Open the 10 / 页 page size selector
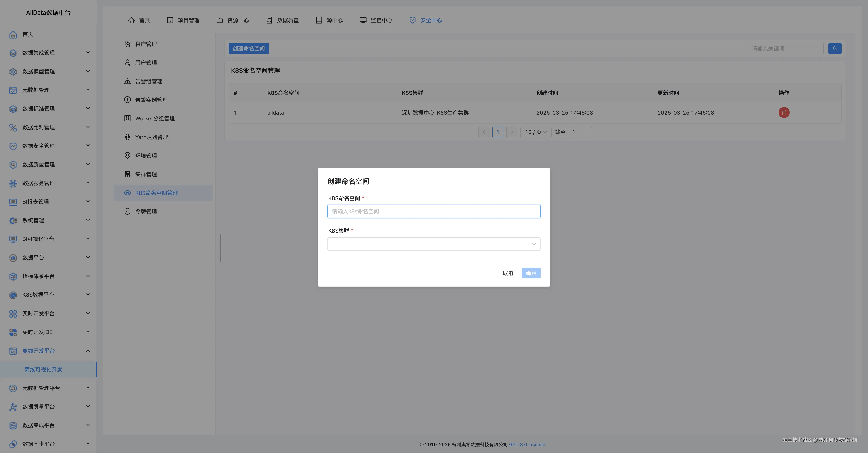The width and height of the screenshot is (868, 453). [535, 132]
